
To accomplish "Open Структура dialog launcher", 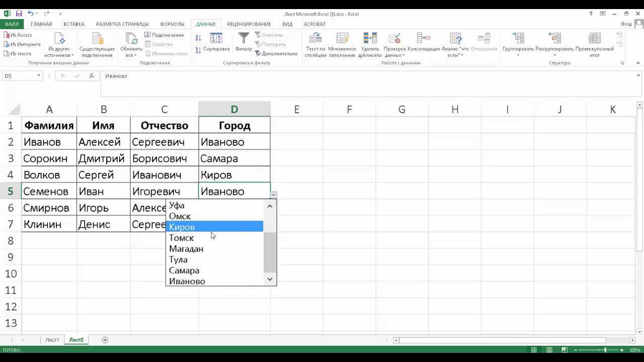I will (622, 63).
